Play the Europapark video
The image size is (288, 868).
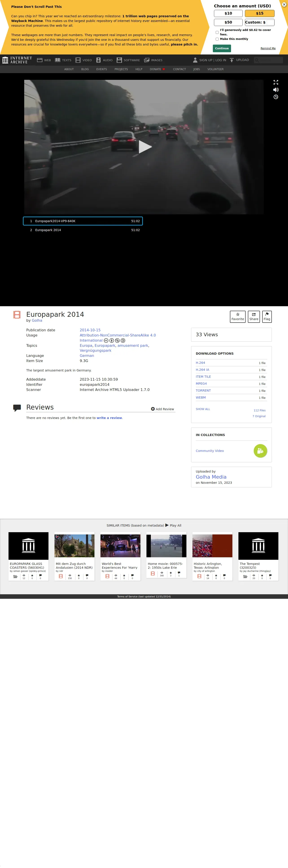145,147
